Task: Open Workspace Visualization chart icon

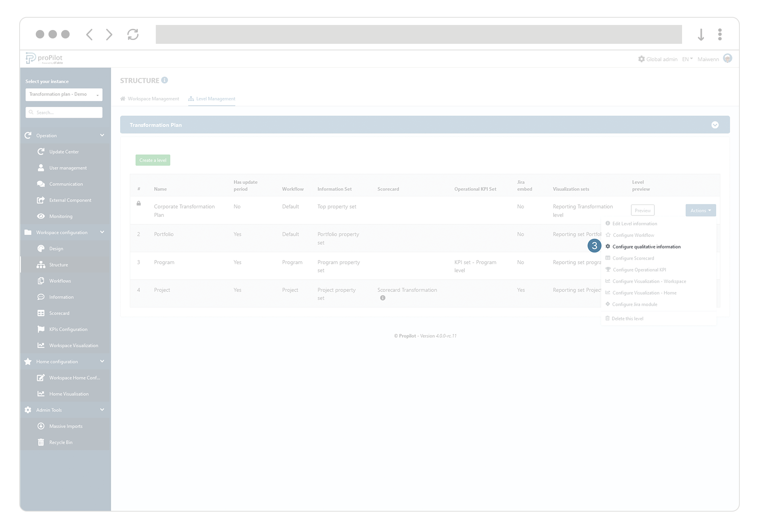Action: point(41,345)
